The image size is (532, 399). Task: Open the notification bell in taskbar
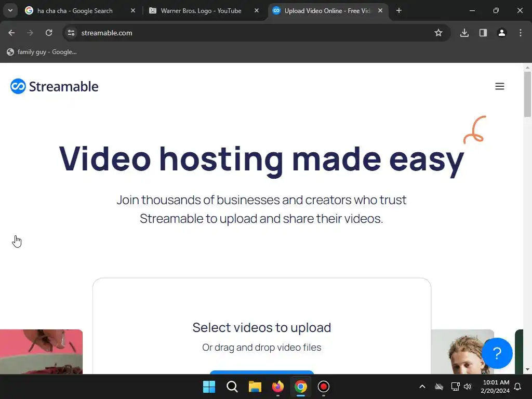[517, 387]
